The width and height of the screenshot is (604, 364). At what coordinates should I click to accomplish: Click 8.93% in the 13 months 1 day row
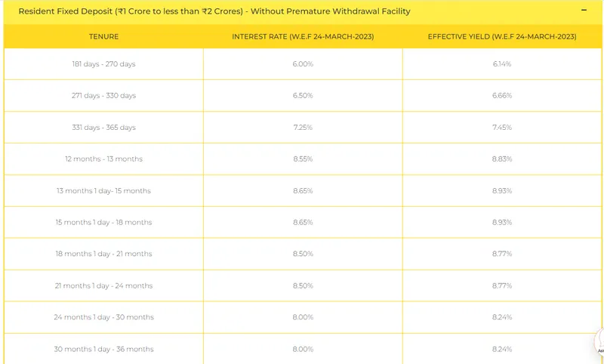point(502,190)
